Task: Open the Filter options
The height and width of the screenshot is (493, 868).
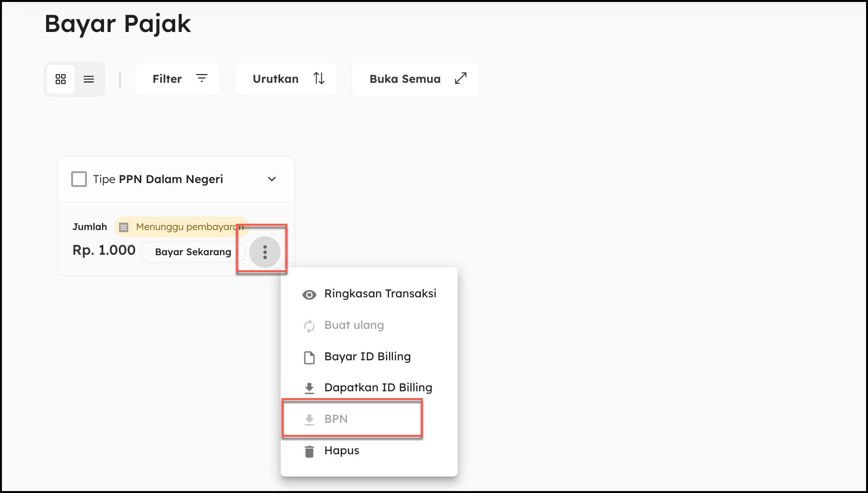Action: (x=178, y=79)
